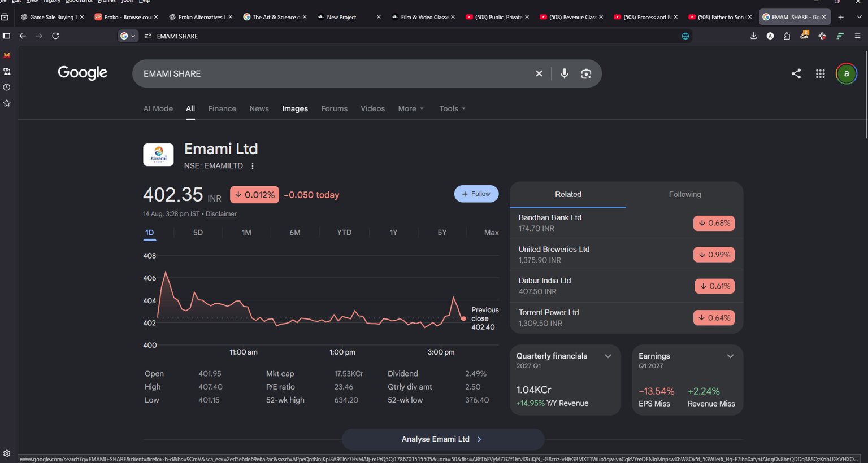The image size is (868, 463).
Task: Open the sidebar bookmarks star icon
Action: click(7, 103)
